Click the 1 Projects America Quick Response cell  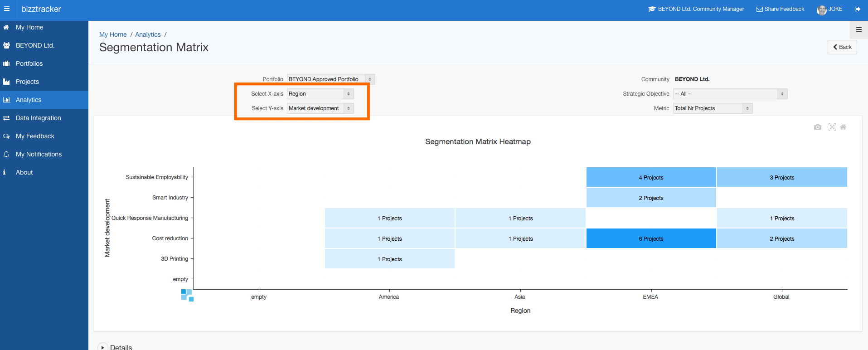390,218
